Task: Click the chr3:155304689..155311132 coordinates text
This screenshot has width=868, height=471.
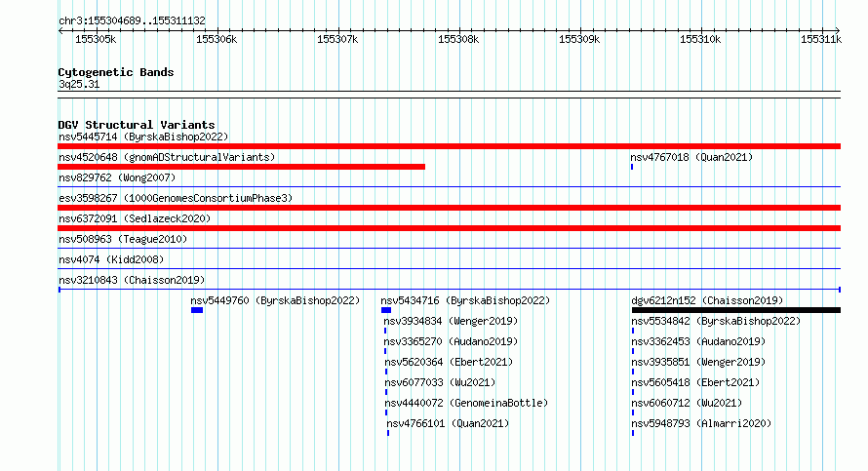Action: [132, 20]
